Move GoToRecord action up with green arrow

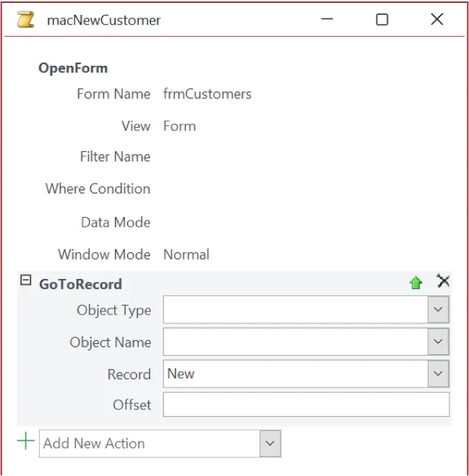coord(416,283)
